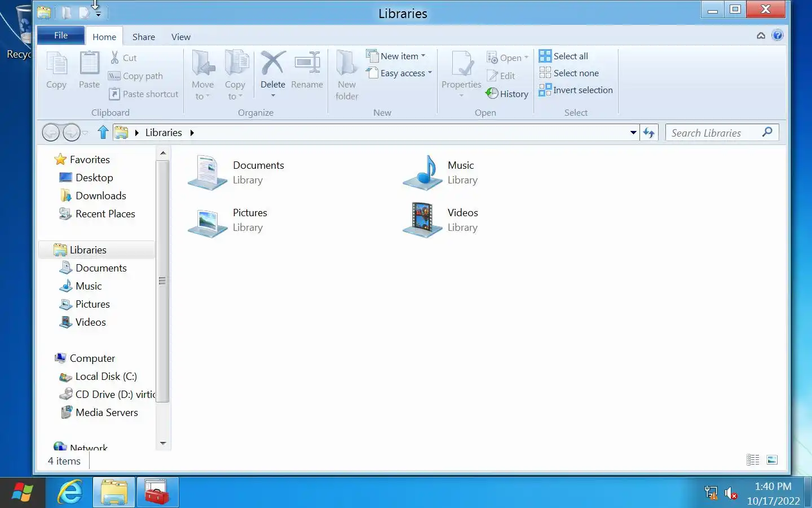This screenshot has width=812, height=508.
Task: Click the Edit command icon
Action: [501, 76]
